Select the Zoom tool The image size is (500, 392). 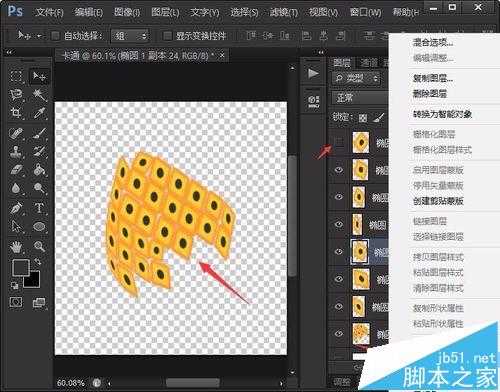(39, 247)
